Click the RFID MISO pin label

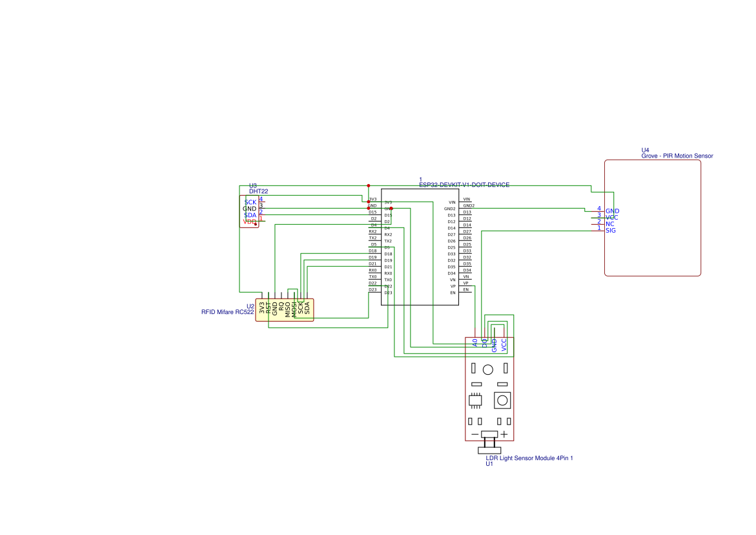pyautogui.click(x=288, y=309)
